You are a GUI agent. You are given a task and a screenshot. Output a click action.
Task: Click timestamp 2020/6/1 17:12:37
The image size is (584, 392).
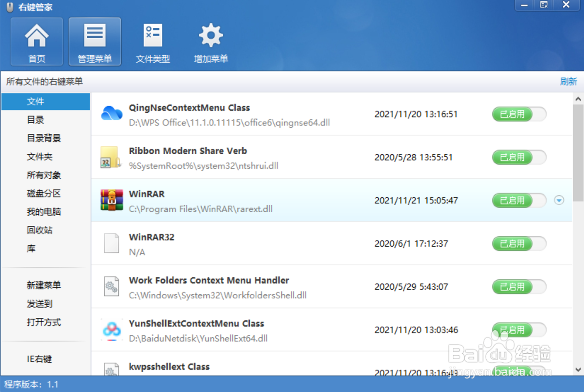411,243
